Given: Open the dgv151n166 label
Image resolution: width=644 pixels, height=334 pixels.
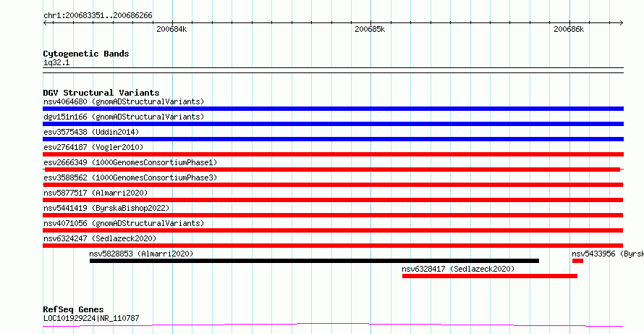Looking at the screenshot, I should 124,117.
